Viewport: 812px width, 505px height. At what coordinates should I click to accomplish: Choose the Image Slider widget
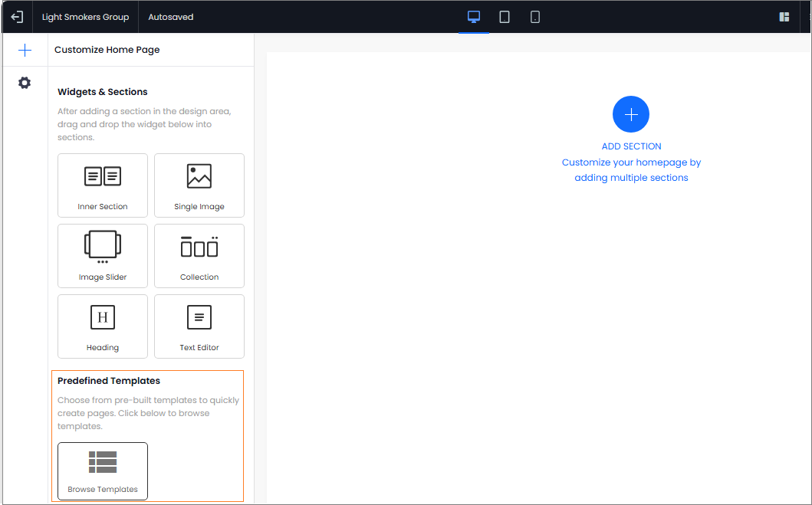103,256
